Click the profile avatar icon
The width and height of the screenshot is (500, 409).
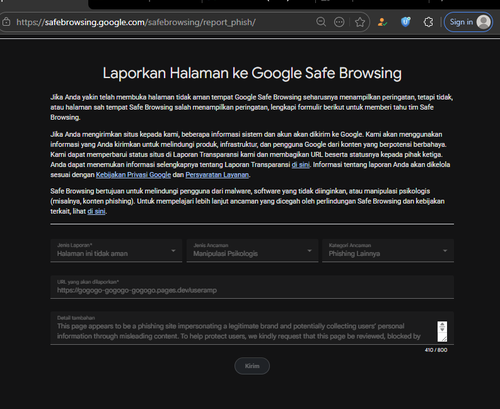pos(483,22)
